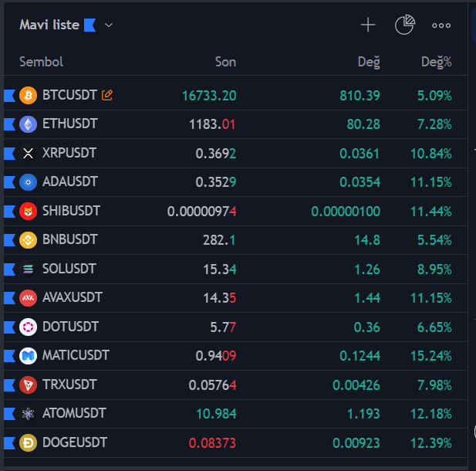Click the Bitcoin logo icon
This screenshot has width=476, height=471.
29,95
